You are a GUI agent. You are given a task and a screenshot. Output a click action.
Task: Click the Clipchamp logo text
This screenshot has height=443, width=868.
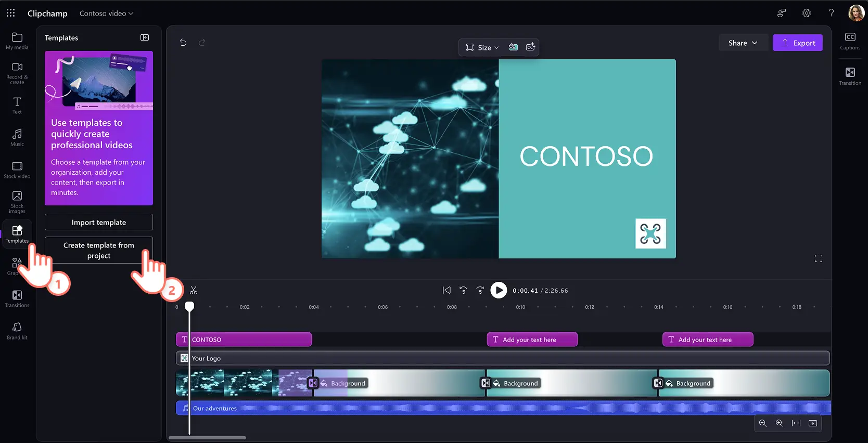[47, 14]
